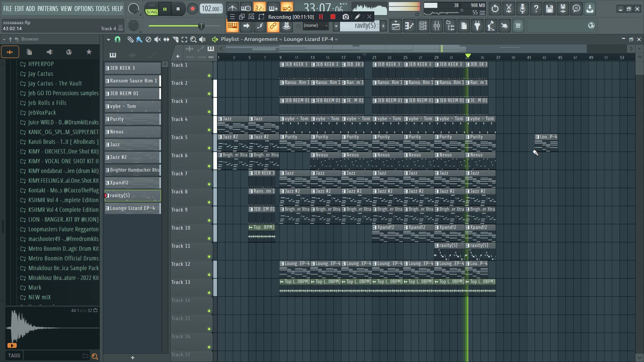Open the pattern selector arrow menu
Screen dimensions: 644x362
(x=336, y=26)
